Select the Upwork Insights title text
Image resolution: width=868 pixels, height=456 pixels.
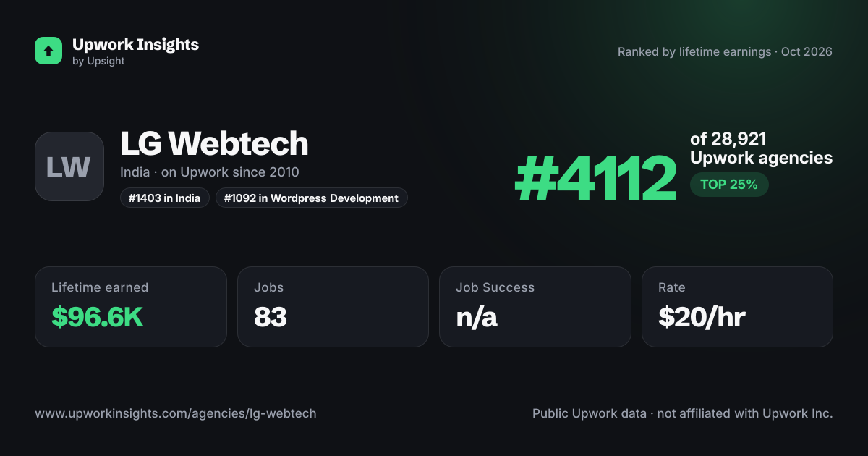[x=135, y=44]
